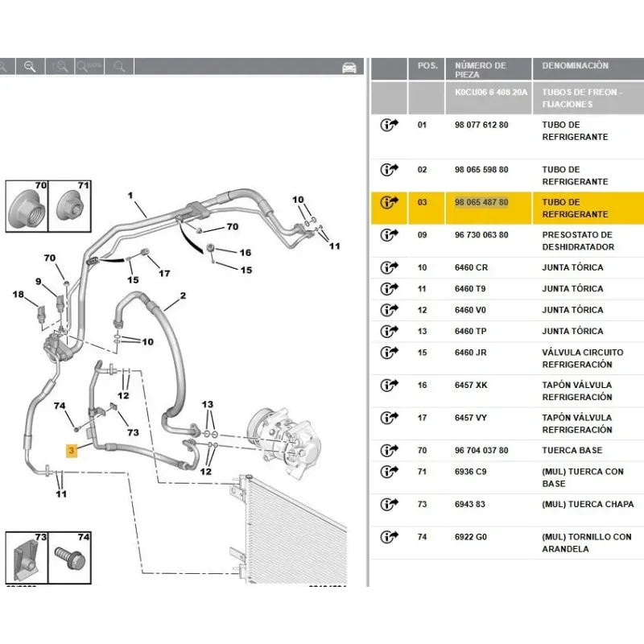
Task: Reset diagram zoom to 100%
Action: click(92, 67)
